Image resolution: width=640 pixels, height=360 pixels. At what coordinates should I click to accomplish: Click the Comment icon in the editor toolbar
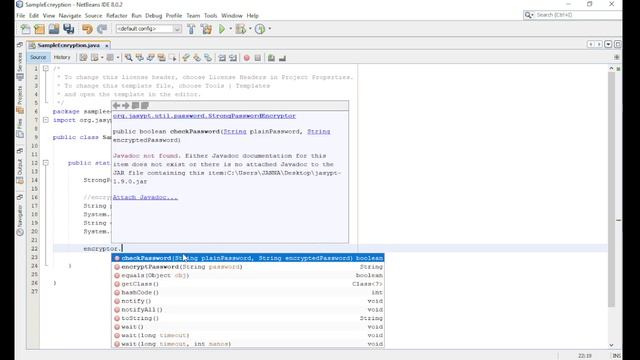pyautogui.click(x=271, y=58)
